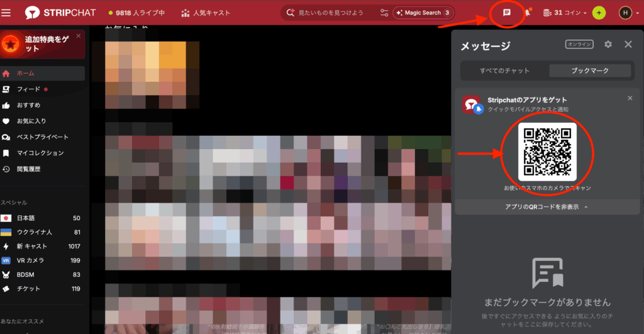
Task: Select the BDSM category
Action: (x=41, y=274)
